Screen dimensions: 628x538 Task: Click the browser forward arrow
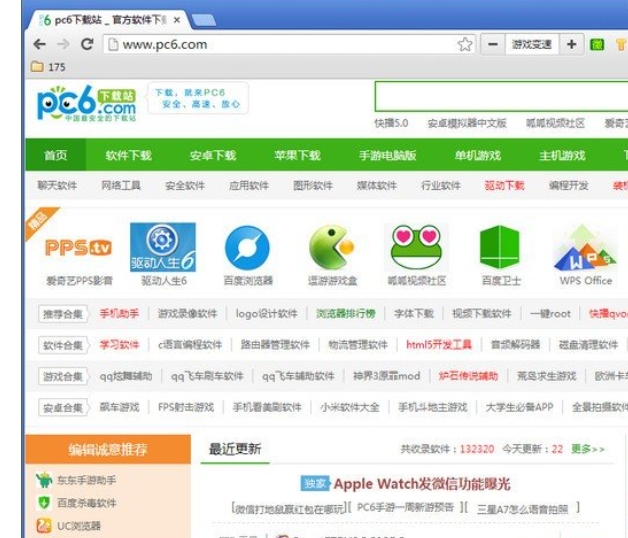pos(63,44)
